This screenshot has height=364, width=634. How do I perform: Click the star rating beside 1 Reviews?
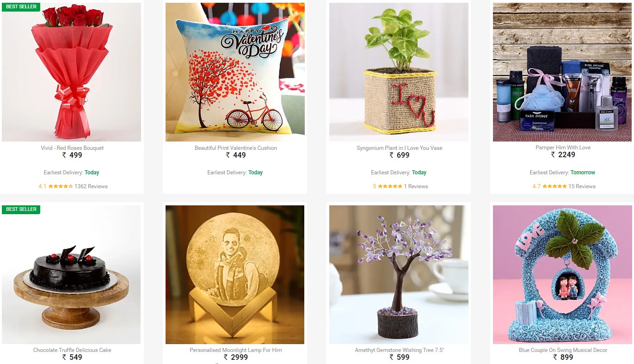pyautogui.click(x=390, y=186)
